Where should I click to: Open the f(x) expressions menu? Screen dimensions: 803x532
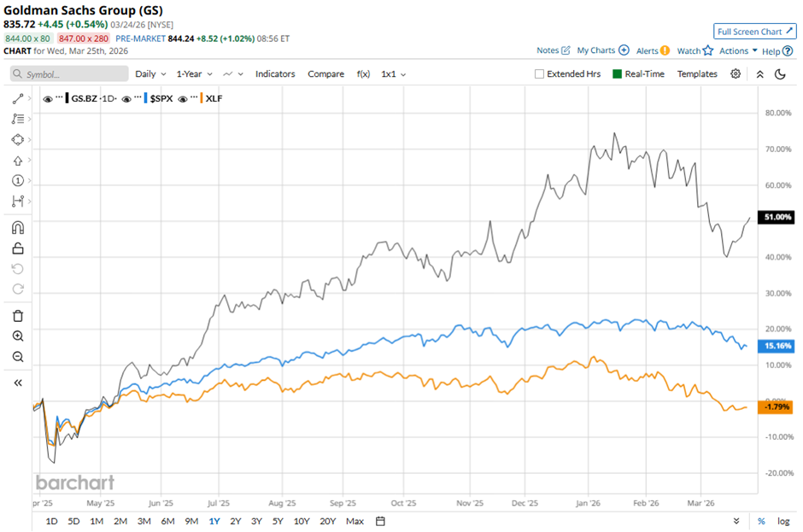coord(363,74)
